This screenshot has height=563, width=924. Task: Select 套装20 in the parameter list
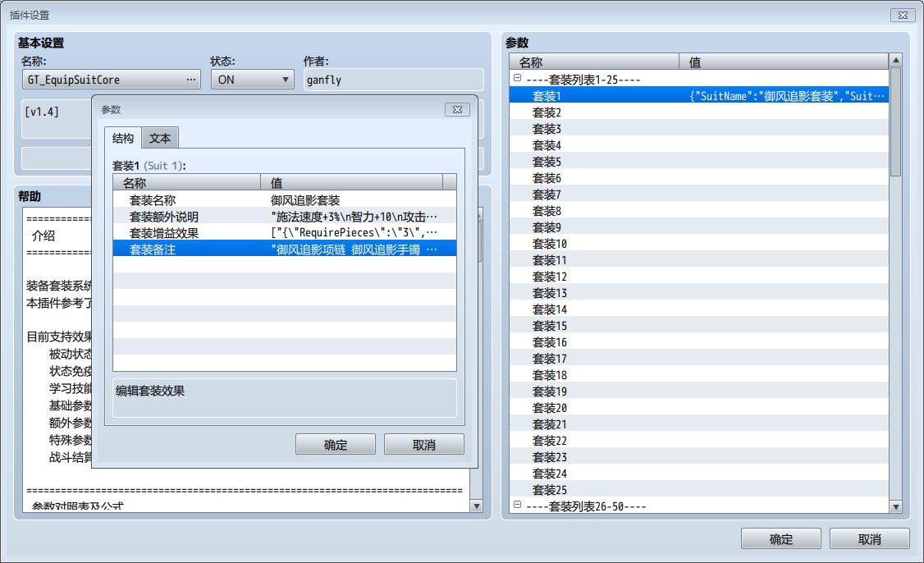click(x=699, y=408)
